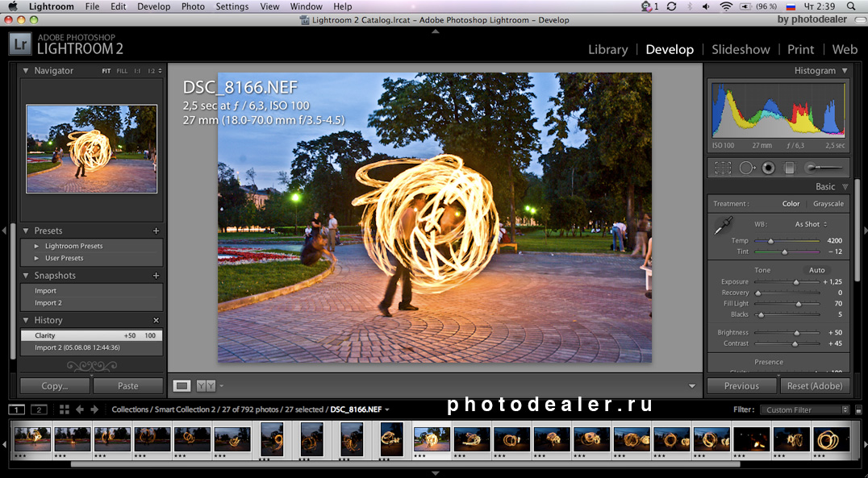The height and width of the screenshot is (478, 868).
Task: Click the sync arrows icon in menu bar
Action: tap(671, 6)
